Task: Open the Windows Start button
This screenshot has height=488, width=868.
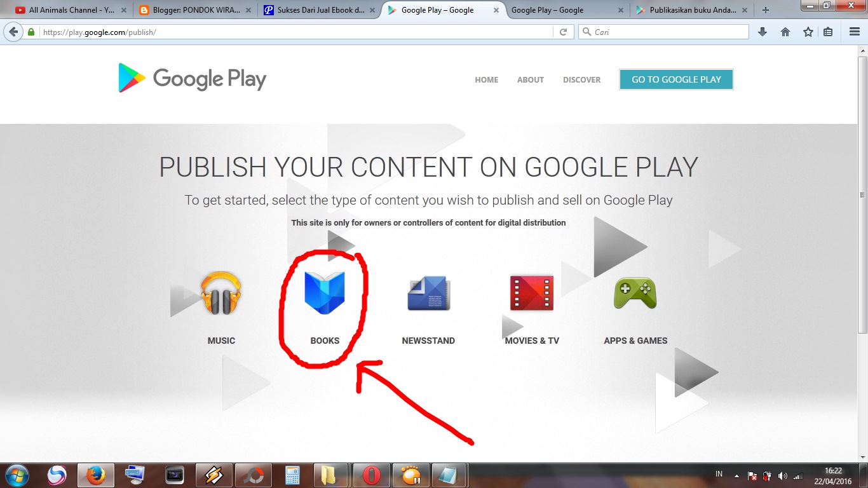Action: pos(16,475)
